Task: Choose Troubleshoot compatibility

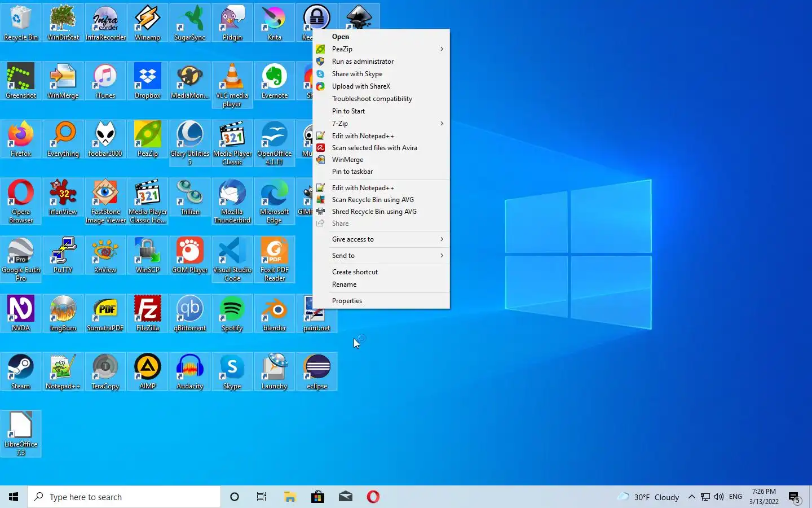Action: pyautogui.click(x=381, y=99)
